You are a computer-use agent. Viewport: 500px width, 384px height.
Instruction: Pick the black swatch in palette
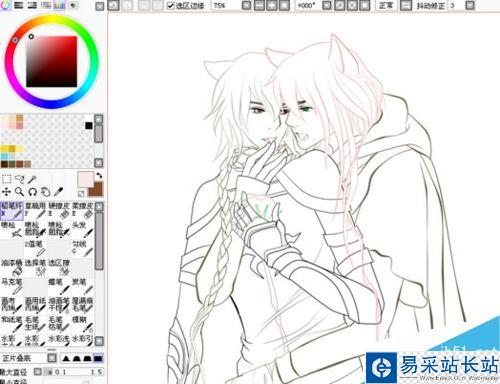point(88,126)
